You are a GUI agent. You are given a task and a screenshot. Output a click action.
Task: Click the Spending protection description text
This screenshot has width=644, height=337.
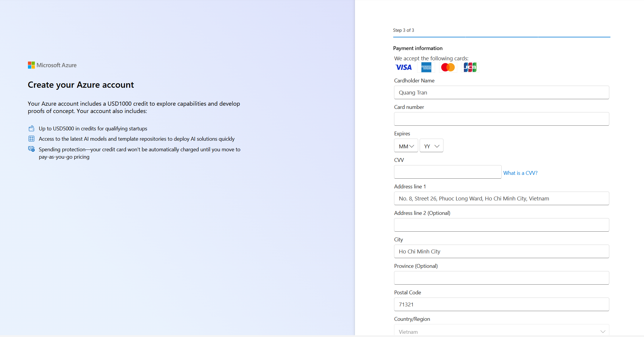pyautogui.click(x=139, y=153)
